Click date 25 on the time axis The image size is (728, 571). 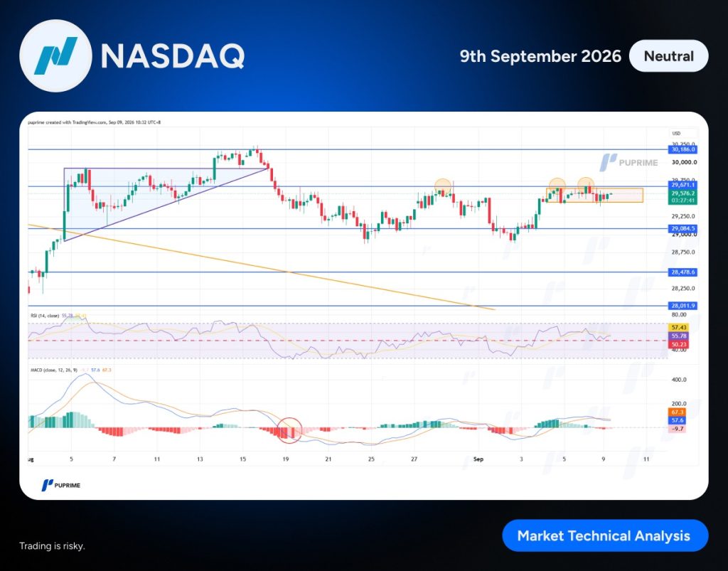(371, 459)
